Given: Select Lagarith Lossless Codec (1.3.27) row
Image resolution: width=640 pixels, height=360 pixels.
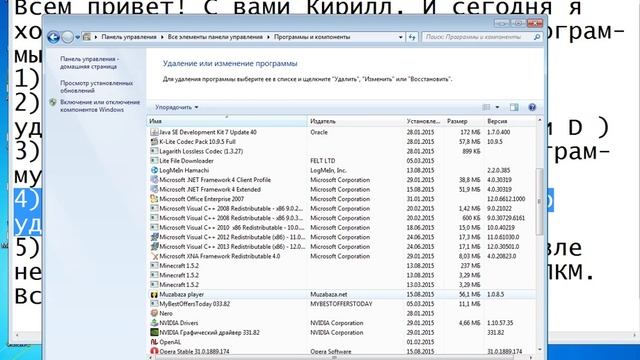Looking at the screenshot, I should 342,151.
